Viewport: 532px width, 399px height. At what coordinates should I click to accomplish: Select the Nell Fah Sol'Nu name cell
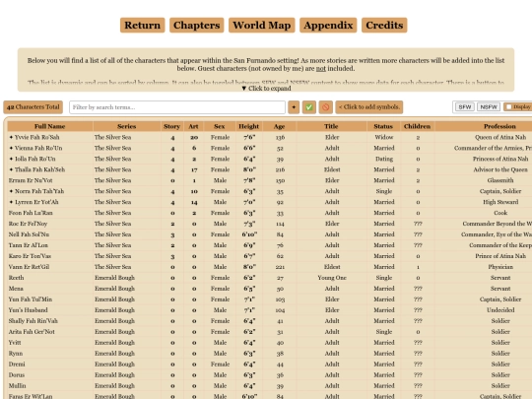click(50, 234)
